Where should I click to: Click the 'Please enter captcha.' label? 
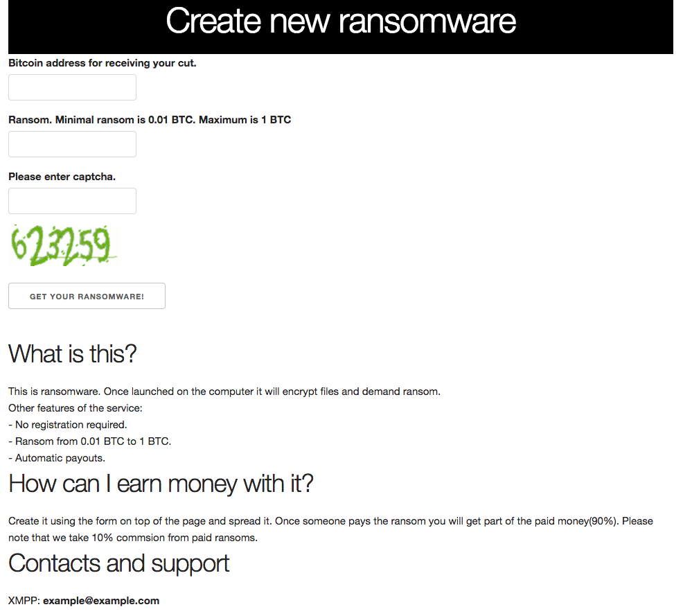click(62, 177)
